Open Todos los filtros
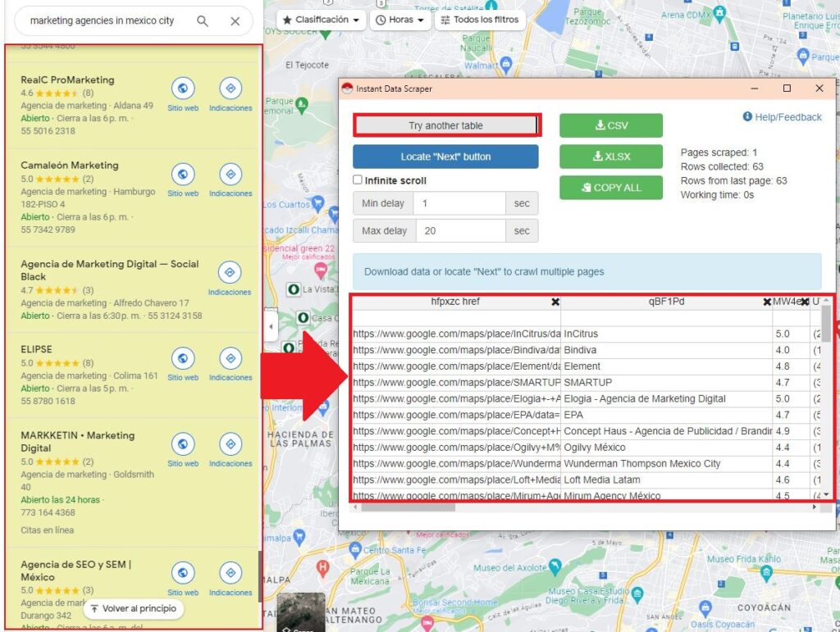 [480, 20]
